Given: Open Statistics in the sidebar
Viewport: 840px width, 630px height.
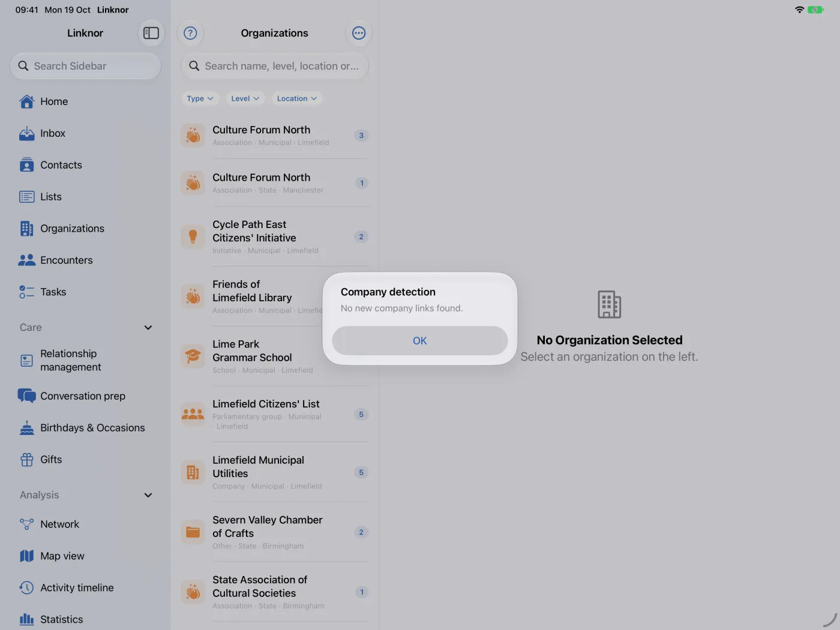Looking at the screenshot, I should (86, 619).
